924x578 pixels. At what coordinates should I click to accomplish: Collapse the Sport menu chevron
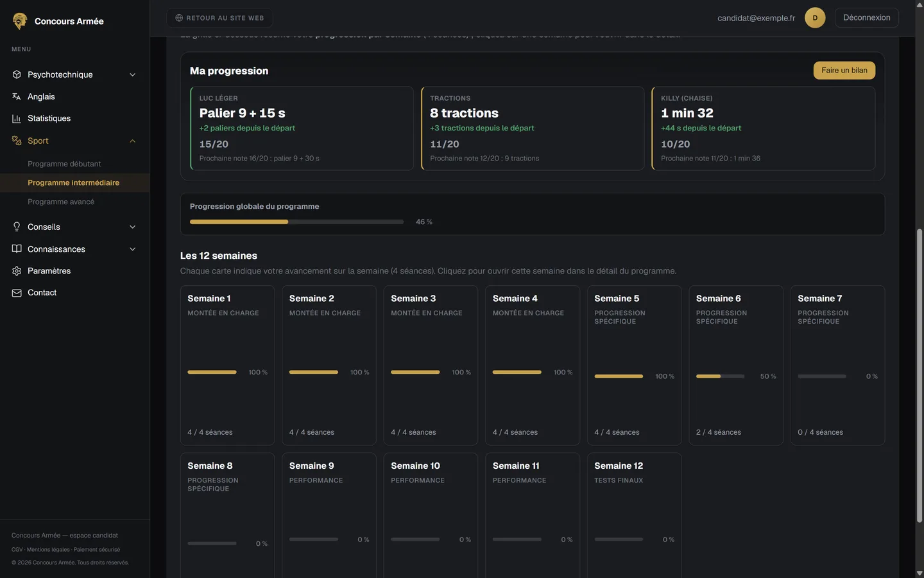(133, 141)
